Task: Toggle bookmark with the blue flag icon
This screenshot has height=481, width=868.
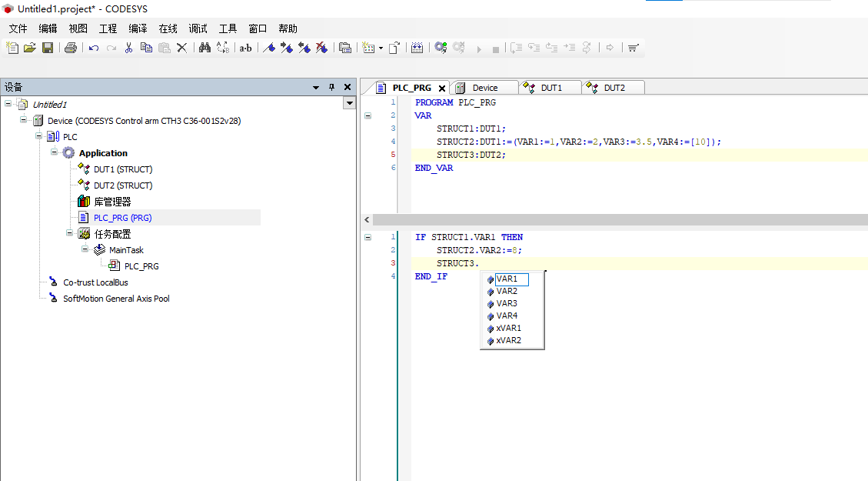Action: point(269,48)
